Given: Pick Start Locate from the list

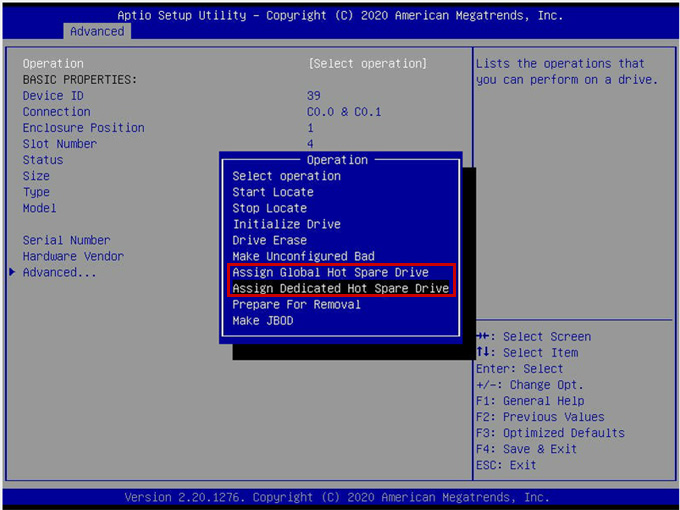Looking at the screenshot, I should click(273, 192).
